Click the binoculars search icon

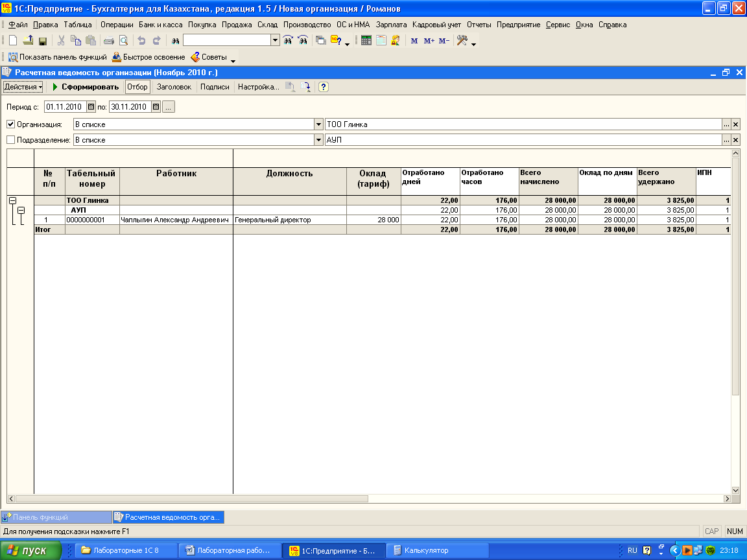(175, 41)
